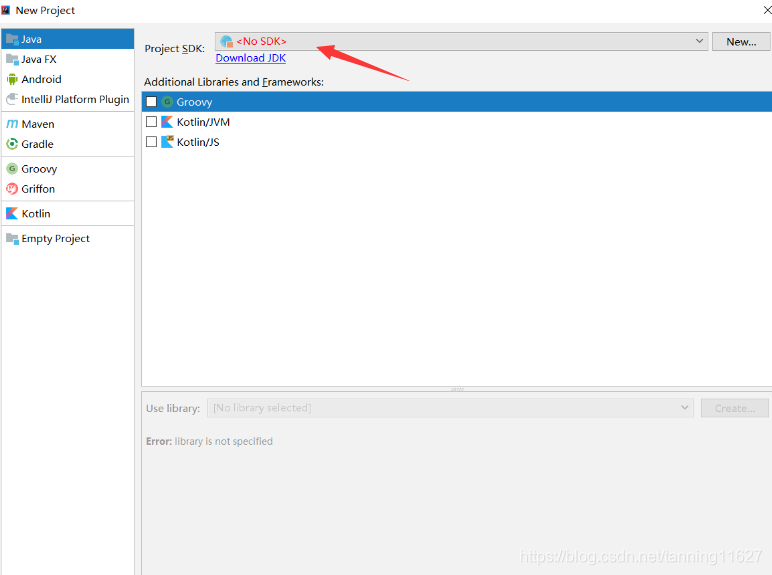772x575 pixels.
Task: Click Kotlin/JVM label in frameworks list
Action: pyautogui.click(x=203, y=122)
